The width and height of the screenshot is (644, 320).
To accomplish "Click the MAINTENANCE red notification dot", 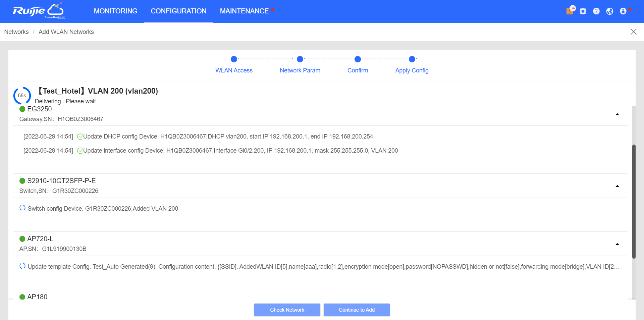I will coord(273,10).
